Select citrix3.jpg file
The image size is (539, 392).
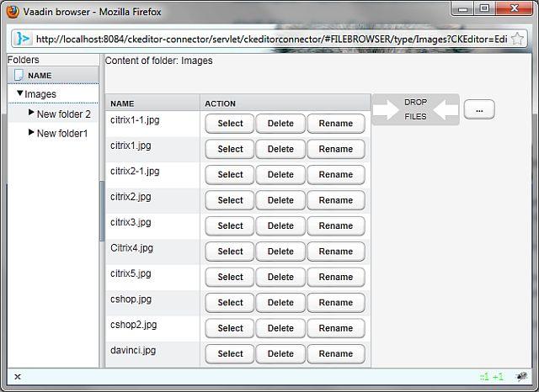tap(230, 226)
